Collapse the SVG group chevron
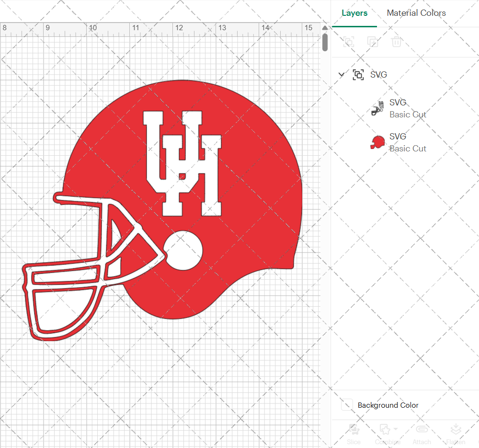 tap(342, 74)
